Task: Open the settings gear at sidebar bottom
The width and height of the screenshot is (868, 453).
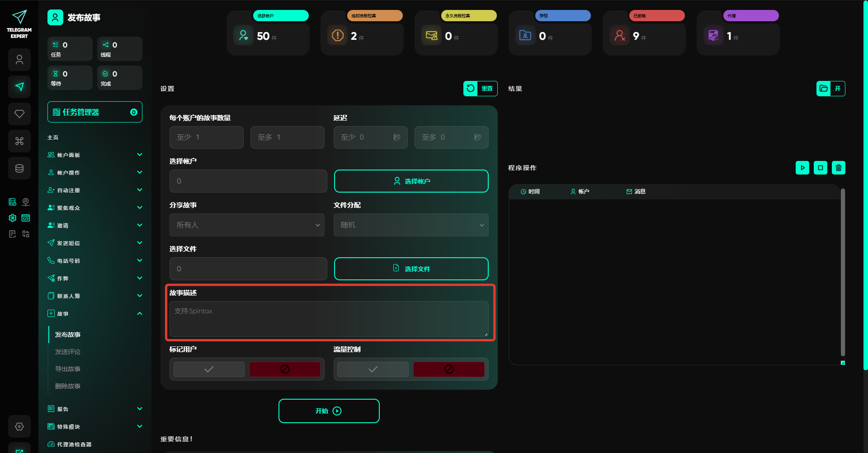Action: point(19,426)
